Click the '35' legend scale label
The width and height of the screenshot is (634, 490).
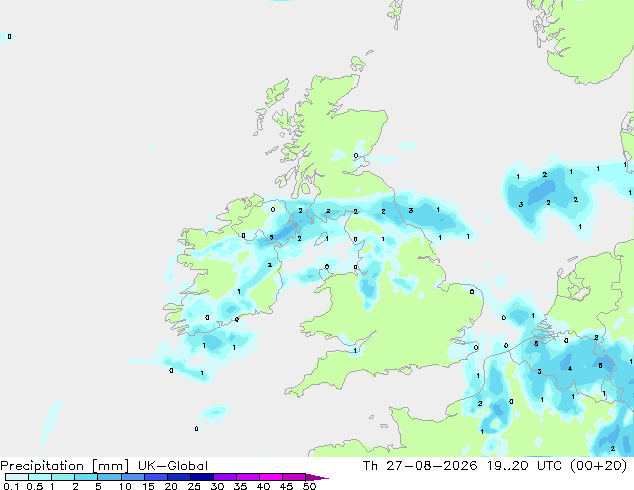click(240, 486)
